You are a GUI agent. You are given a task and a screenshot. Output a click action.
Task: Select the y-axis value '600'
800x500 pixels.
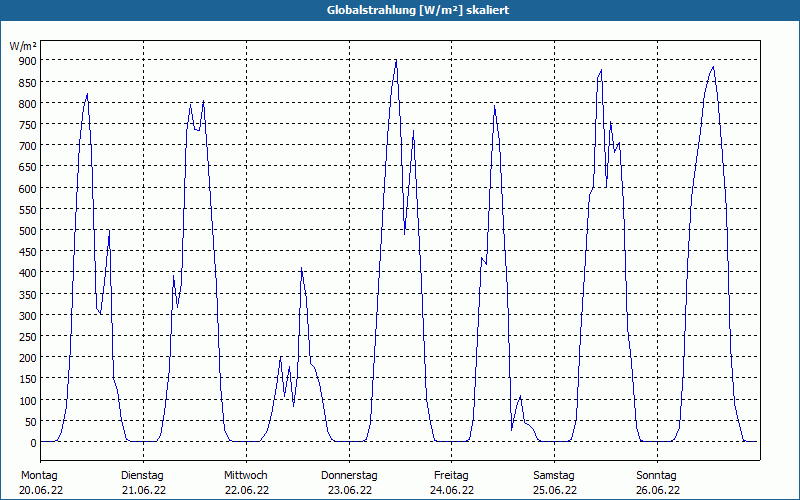tap(28, 188)
